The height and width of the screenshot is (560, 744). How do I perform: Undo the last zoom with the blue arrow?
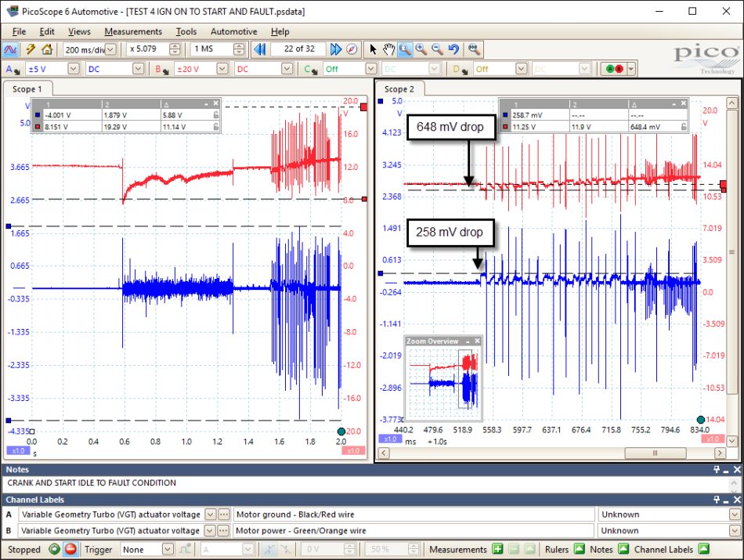454,49
